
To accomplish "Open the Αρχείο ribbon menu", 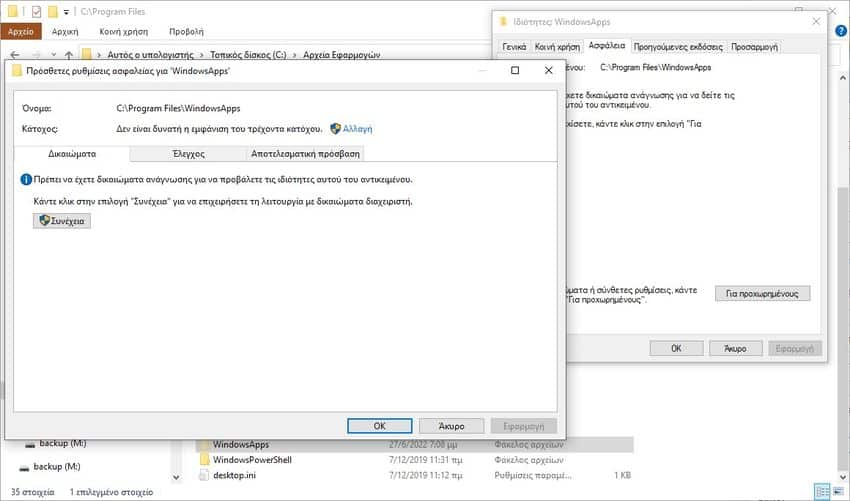I will [x=21, y=31].
